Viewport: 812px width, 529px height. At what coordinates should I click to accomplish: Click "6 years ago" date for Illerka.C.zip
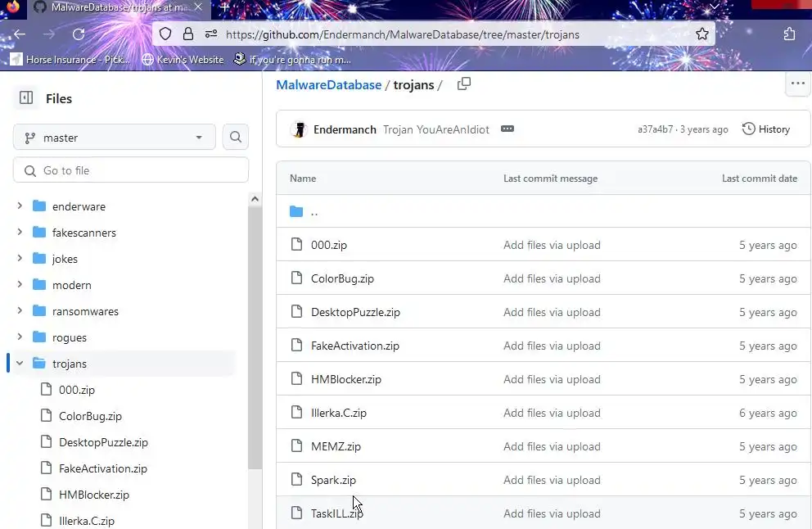(x=768, y=413)
